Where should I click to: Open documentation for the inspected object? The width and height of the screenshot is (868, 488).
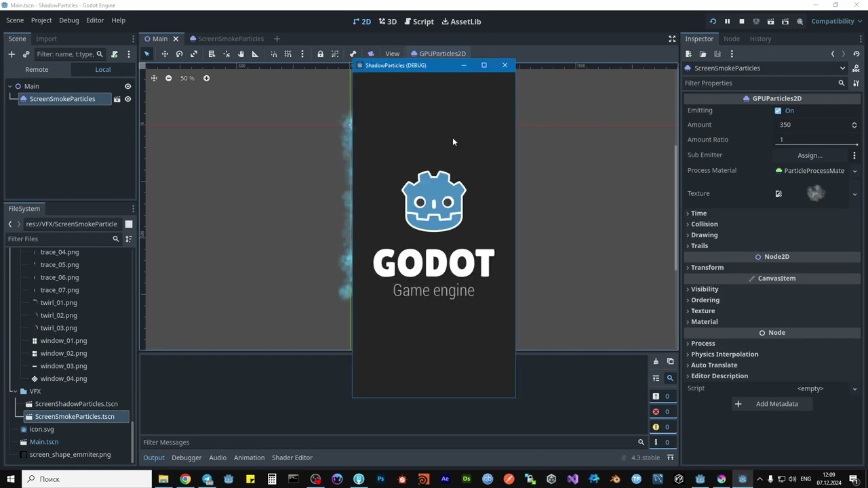[856, 68]
